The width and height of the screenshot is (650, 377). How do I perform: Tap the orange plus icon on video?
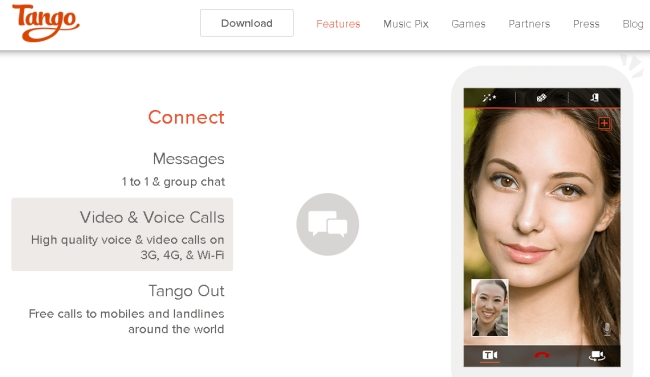[604, 123]
